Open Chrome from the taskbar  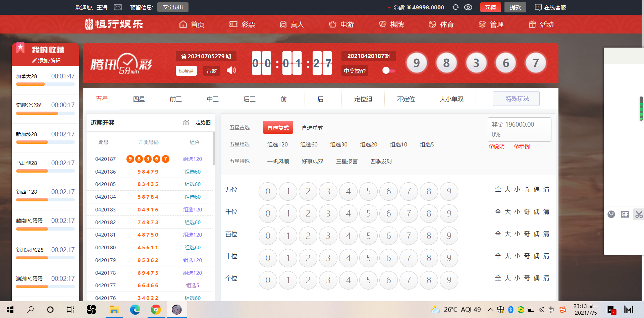[x=156, y=310]
